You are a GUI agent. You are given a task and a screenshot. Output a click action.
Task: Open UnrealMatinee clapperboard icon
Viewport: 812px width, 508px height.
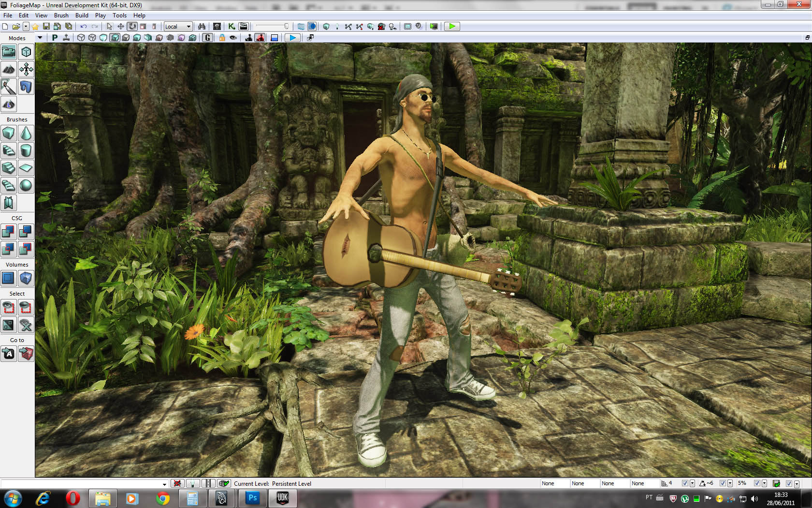click(243, 27)
